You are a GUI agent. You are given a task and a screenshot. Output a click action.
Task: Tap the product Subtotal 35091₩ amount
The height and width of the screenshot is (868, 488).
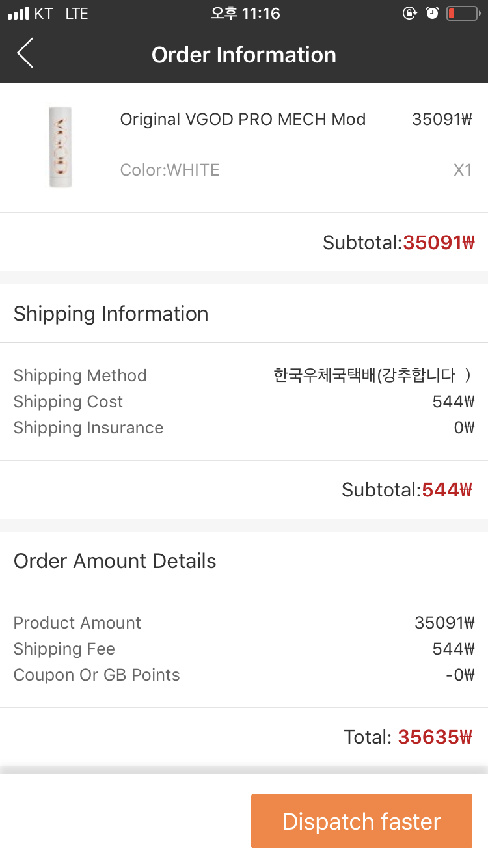click(x=439, y=243)
